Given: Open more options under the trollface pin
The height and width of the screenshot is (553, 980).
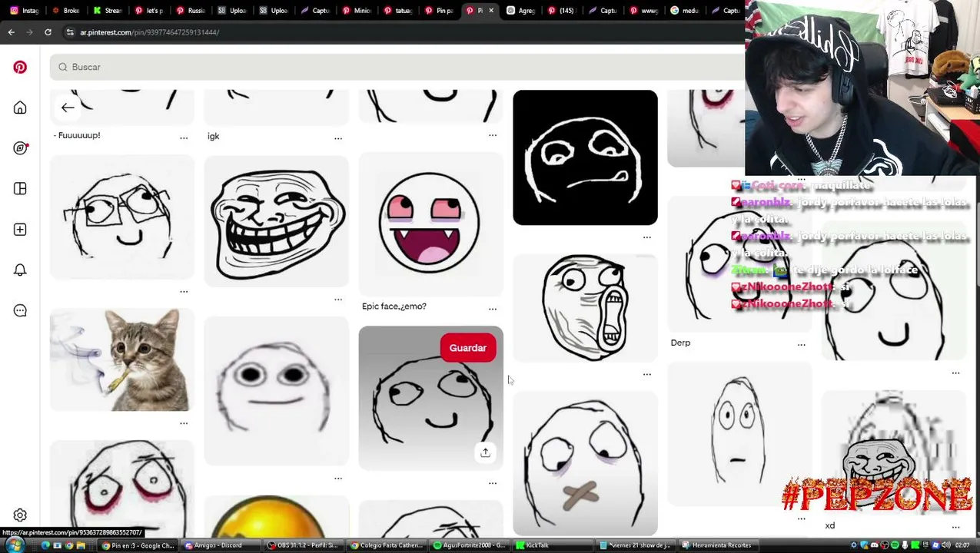Looking at the screenshot, I should 338,299.
